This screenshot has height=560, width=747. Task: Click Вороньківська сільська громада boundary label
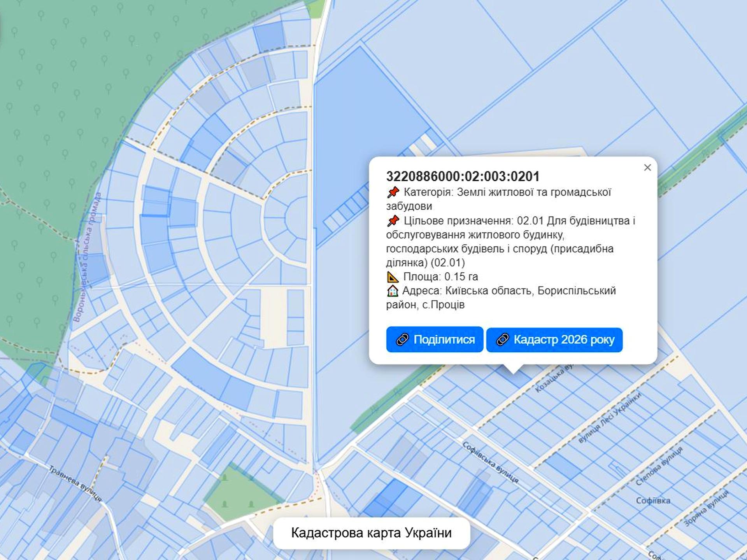click(87, 257)
